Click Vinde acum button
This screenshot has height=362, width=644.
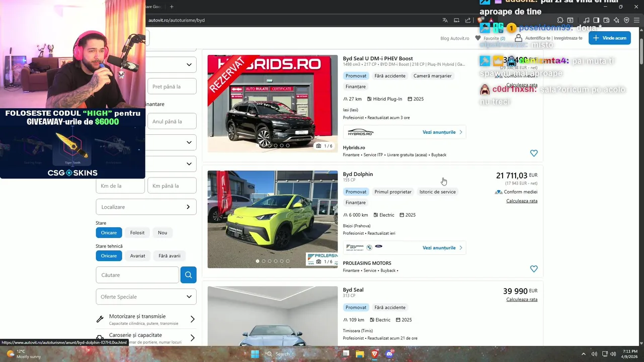coord(610,38)
